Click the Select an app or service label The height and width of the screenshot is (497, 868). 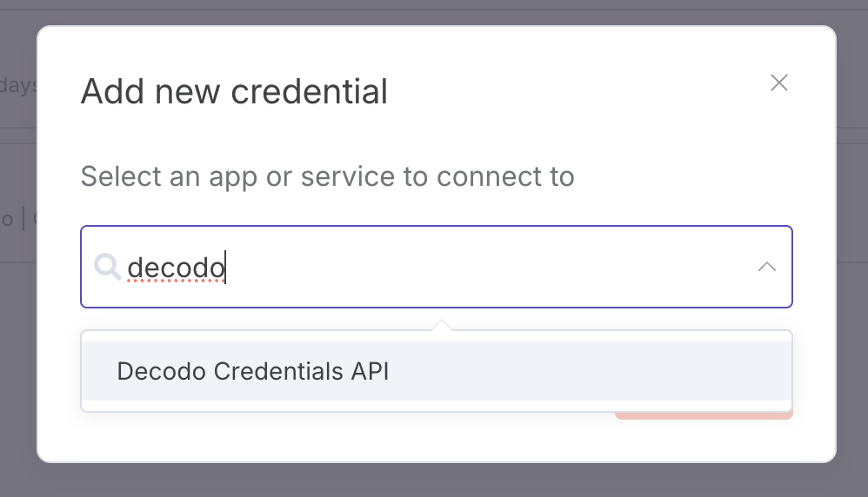[x=327, y=176]
